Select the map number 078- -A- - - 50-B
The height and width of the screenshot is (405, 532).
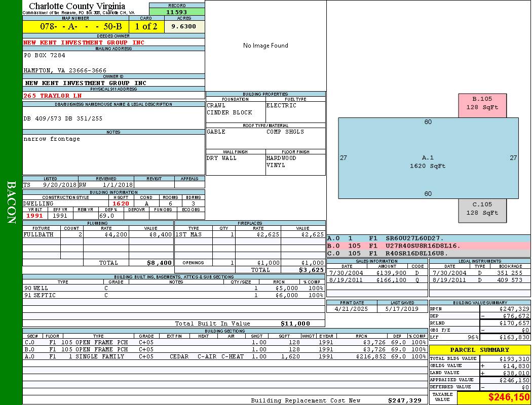click(x=81, y=26)
